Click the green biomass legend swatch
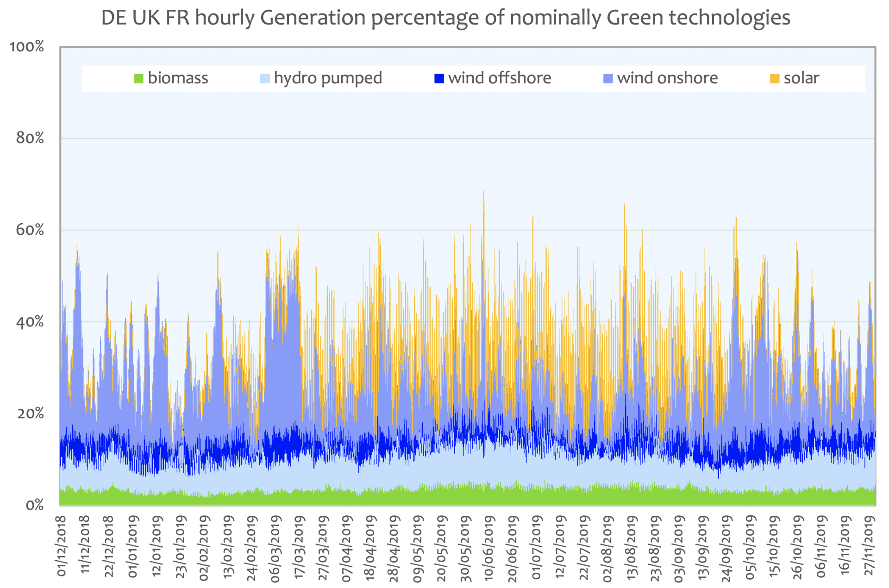 [138, 79]
